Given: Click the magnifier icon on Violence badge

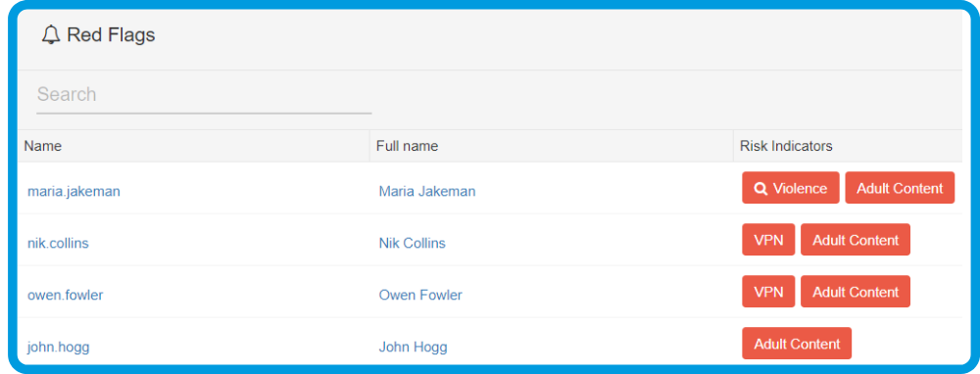Looking at the screenshot, I should 760,189.
